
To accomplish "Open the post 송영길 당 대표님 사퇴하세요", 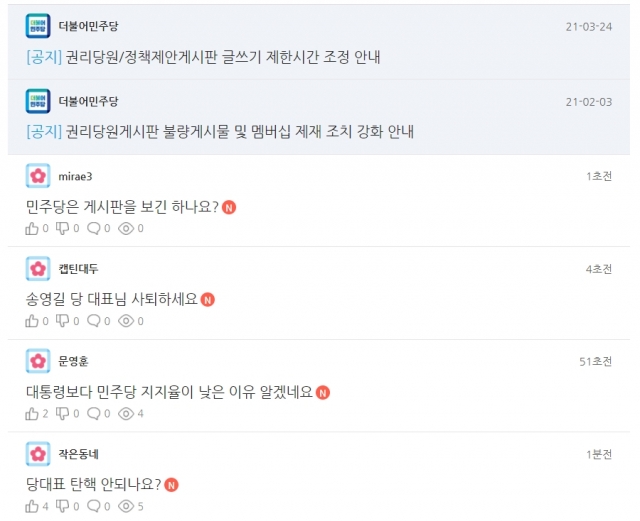I will pos(112,299).
